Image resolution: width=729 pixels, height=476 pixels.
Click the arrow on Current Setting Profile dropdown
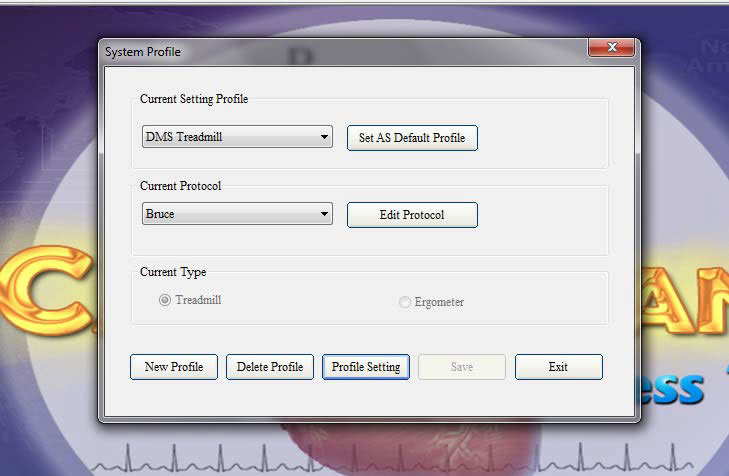[x=324, y=137]
